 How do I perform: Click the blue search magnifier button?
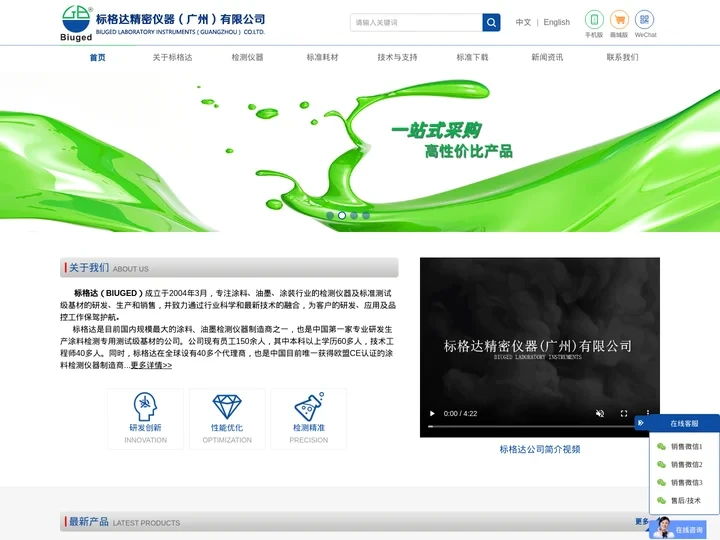(x=491, y=22)
